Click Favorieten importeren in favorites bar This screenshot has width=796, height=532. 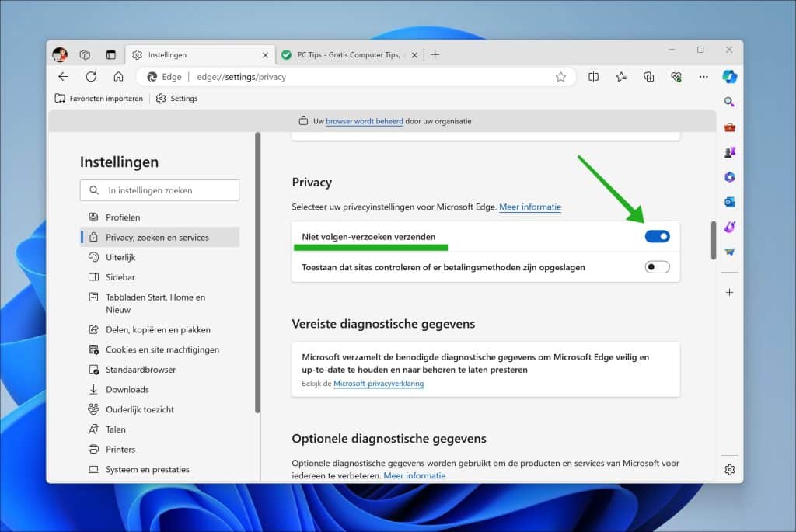click(x=99, y=99)
